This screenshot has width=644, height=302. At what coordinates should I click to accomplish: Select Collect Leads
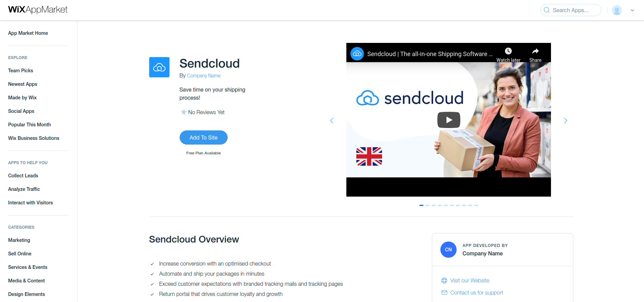(23, 176)
